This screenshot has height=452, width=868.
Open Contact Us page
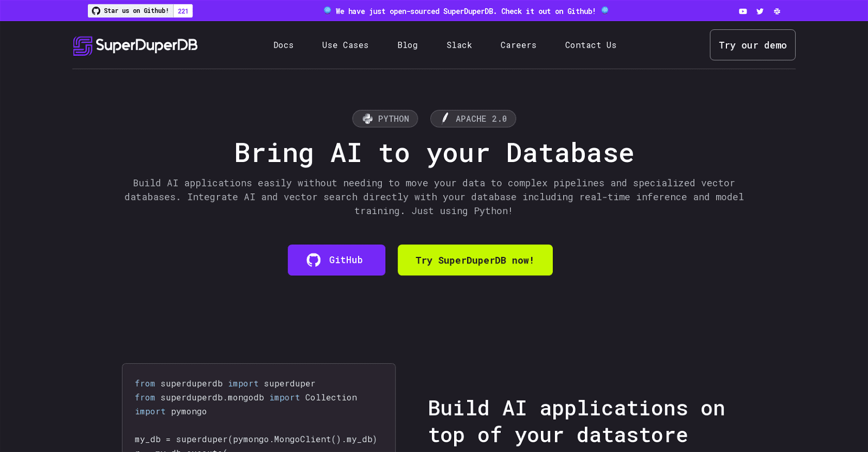pyautogui.click(x=590, y=45)
